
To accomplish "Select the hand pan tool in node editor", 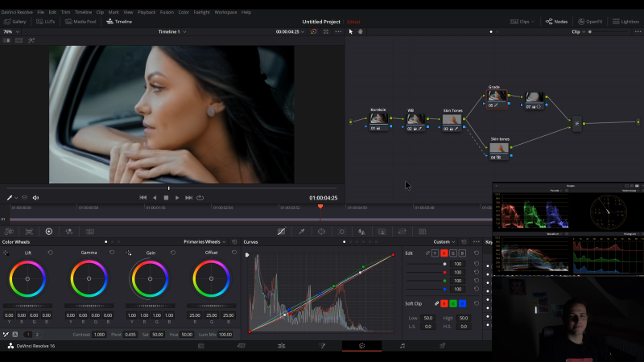I will [x=360, y=31].
